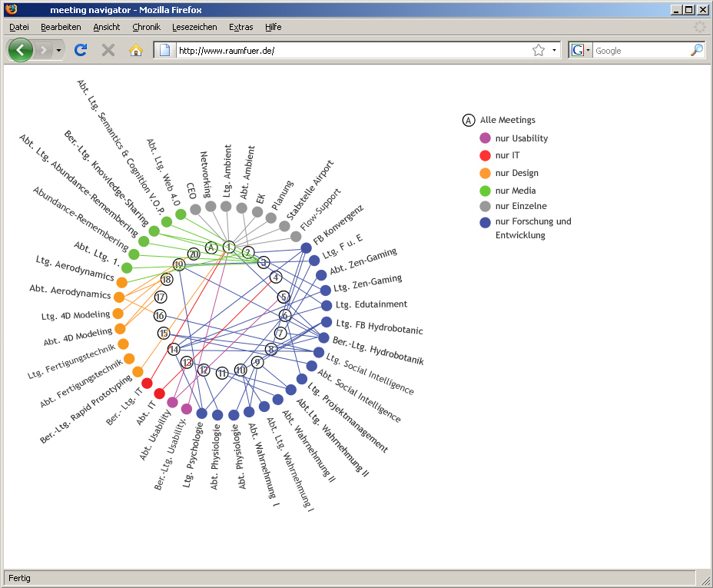Expand the URL bar history dropdown
Screen dimensions: 713x588
[555, 50]
